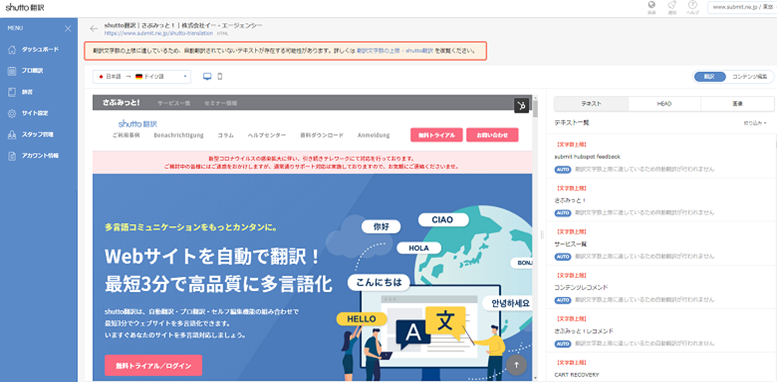Open アカウント情報 document icon
777x382 pixels.
pos(12,156)
